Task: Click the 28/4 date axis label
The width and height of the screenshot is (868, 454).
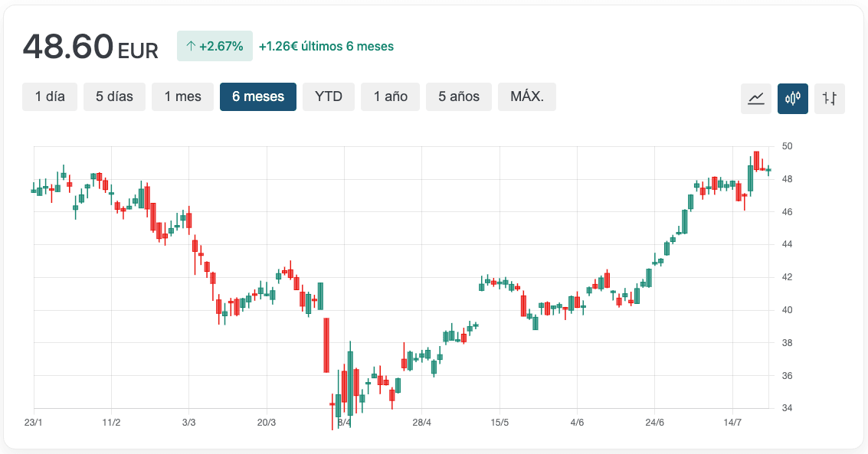Action: click(x=421, y=423)
